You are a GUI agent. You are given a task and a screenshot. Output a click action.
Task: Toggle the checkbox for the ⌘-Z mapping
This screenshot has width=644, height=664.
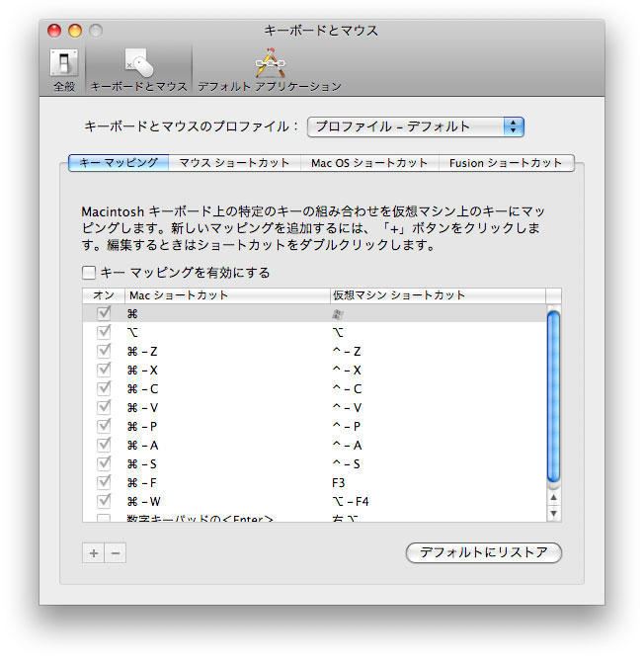click(104, 351)
